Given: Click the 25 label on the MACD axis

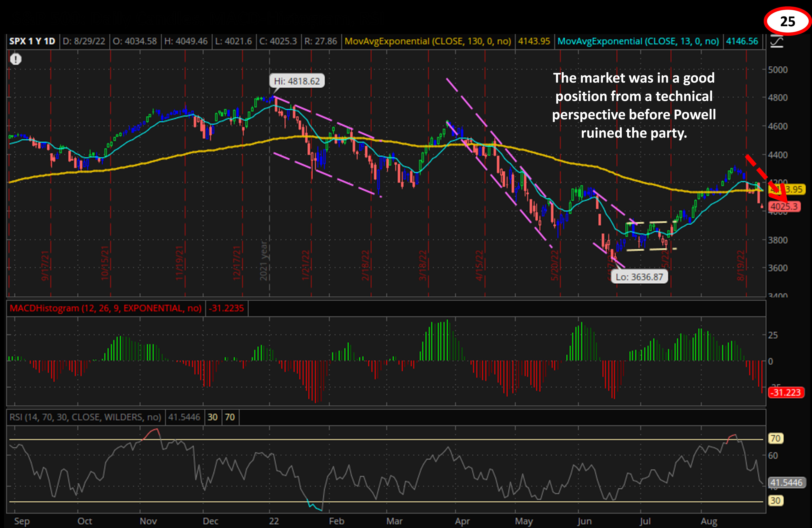Looking at the screenshot, I should point(773,335).
